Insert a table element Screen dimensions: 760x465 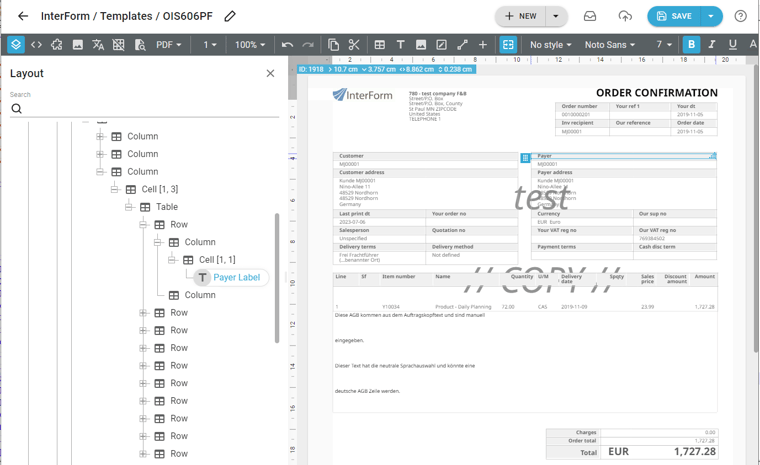point(380,45)
